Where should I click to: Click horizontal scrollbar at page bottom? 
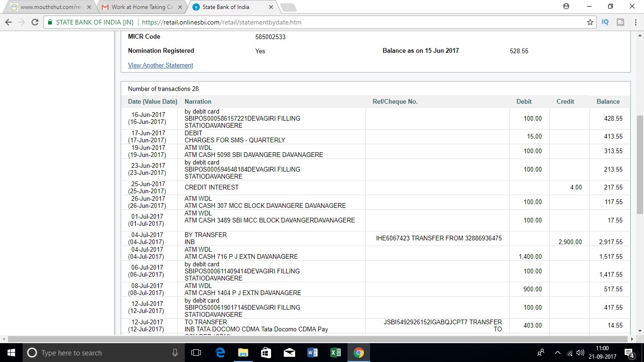coord(319,339)
